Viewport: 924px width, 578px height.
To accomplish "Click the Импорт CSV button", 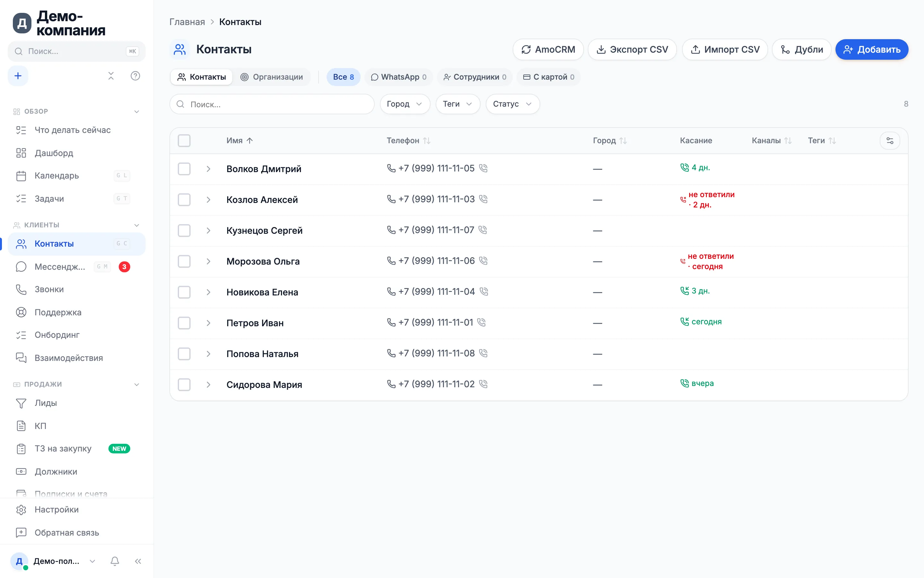I will tap(725, 49).
